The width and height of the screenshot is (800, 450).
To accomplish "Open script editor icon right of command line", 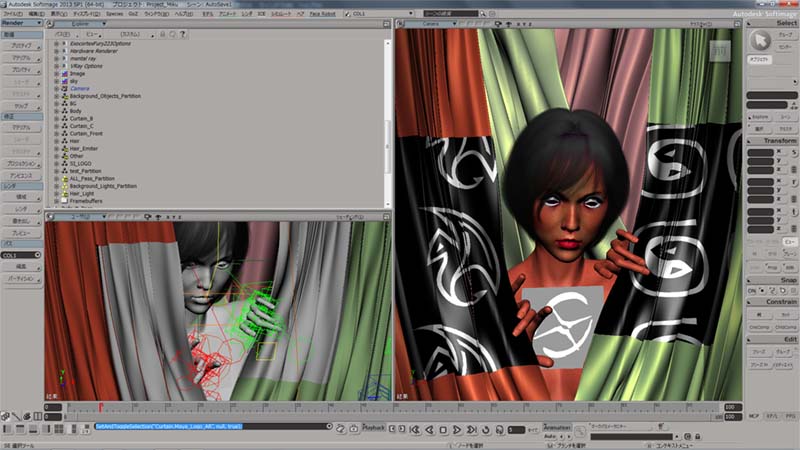I will tap(340, 429).
